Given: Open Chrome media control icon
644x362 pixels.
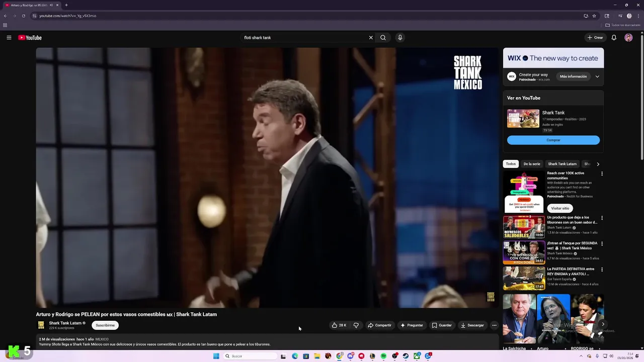Looking at the screenshot, I should [x=620, y=16].
